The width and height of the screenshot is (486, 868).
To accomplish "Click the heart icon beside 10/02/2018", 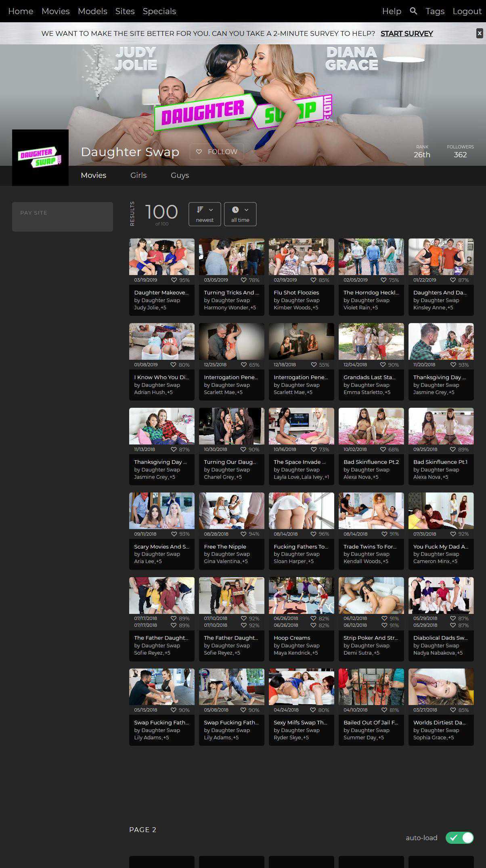I will coord(383,449).
